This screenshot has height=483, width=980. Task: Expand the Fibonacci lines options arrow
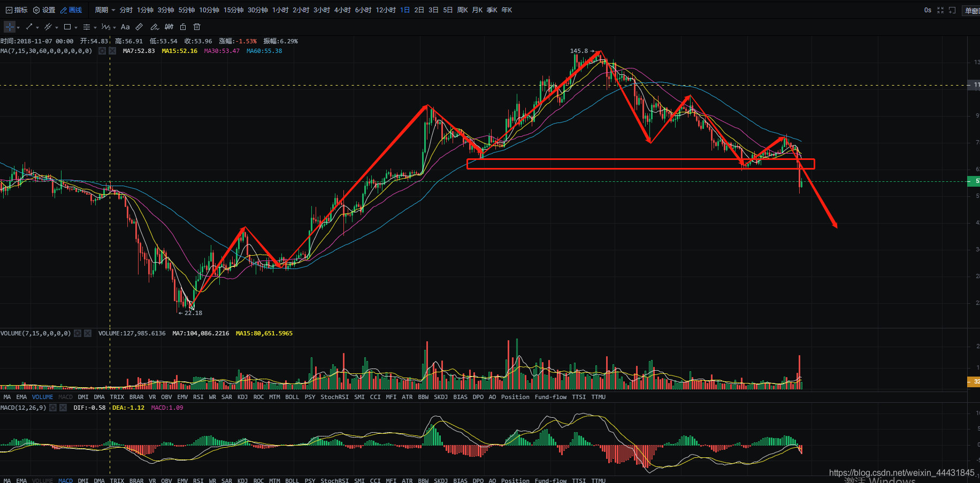click(95, 27)
